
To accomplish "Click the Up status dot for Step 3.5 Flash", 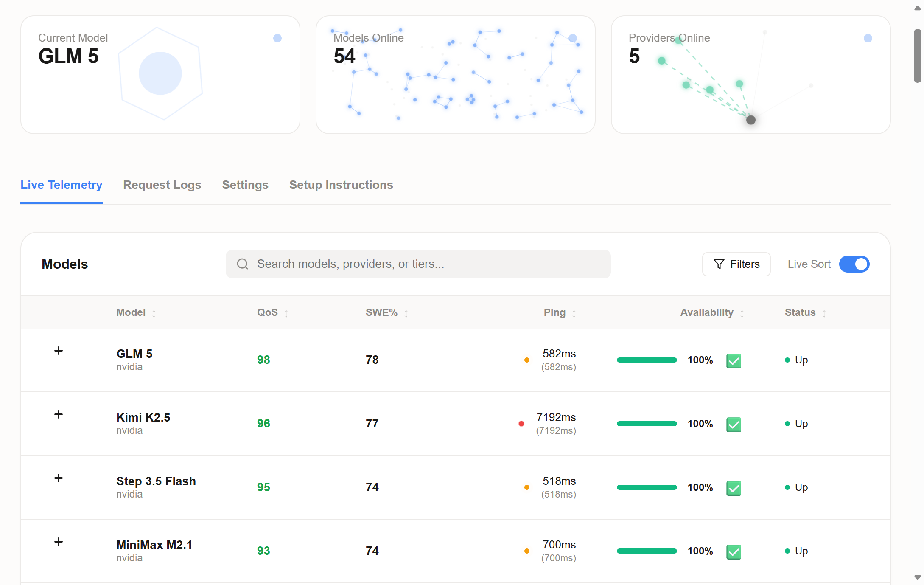I will point(787,487).
